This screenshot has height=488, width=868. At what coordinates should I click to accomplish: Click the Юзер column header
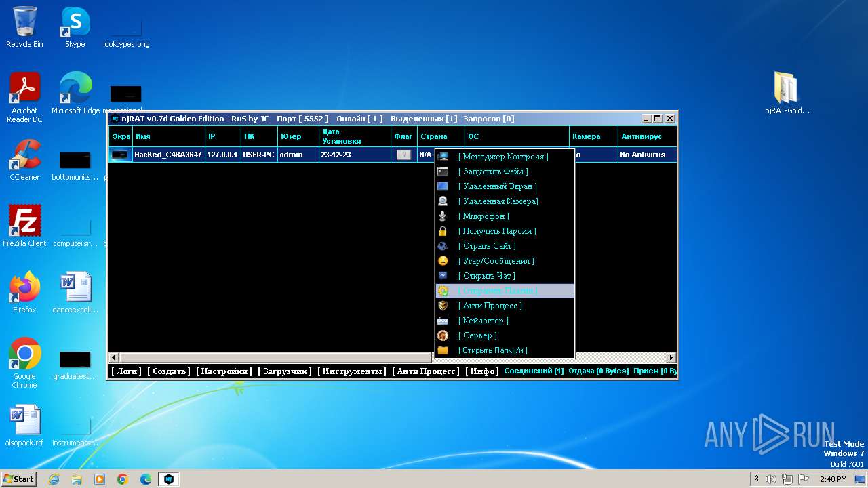click(x=298, y=136)
